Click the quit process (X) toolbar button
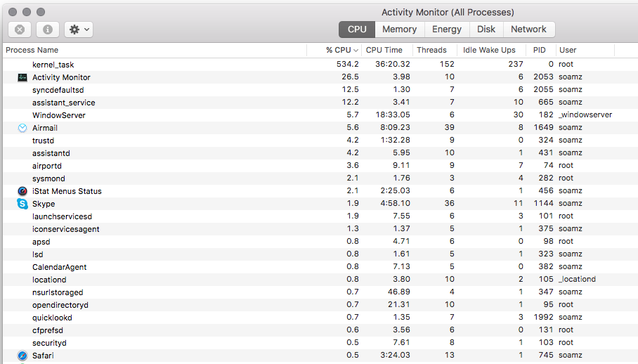 [20, 30]
